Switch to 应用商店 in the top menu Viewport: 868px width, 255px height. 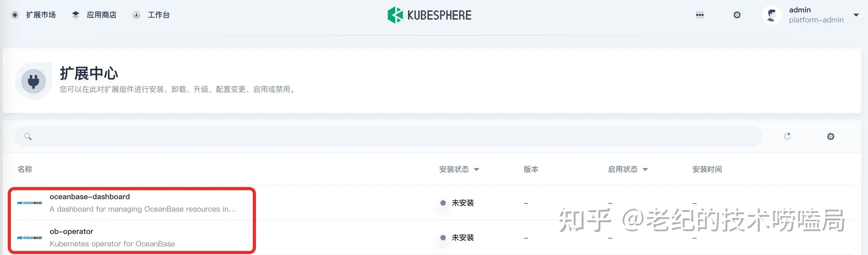click(101, 15)
